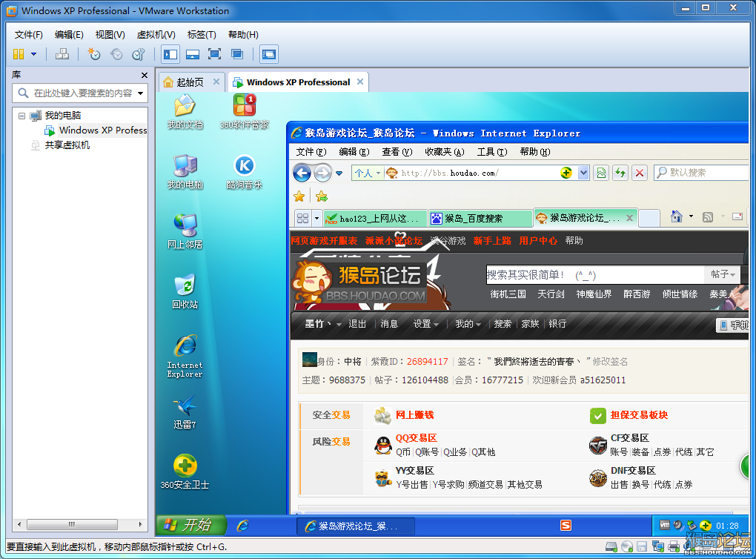Toggle the library sidebar view button
Viewport: 756px width, 559px height.
pos(170,54)
